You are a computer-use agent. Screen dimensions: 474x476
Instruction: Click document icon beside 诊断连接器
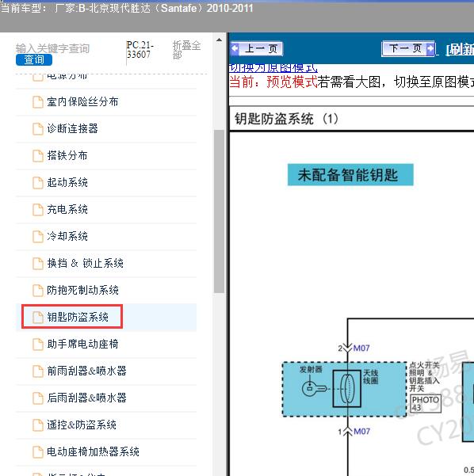click(38, 129)
